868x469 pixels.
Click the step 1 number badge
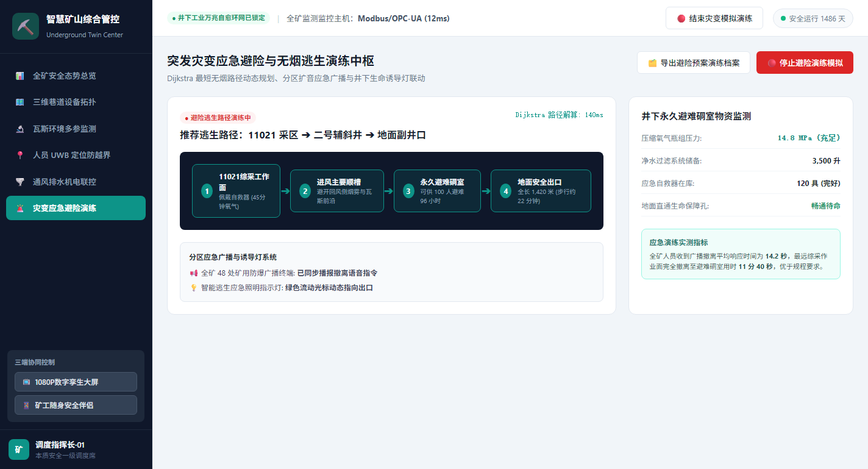click(207, 191)
